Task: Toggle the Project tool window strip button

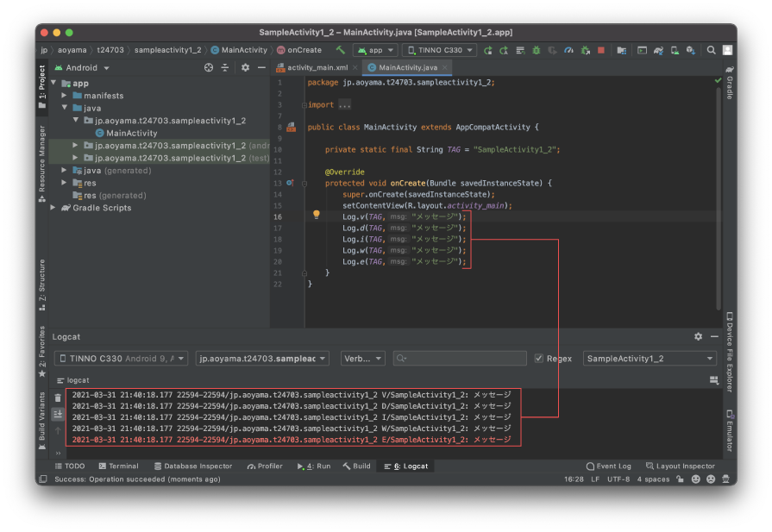Action: (x=42, y=86)
